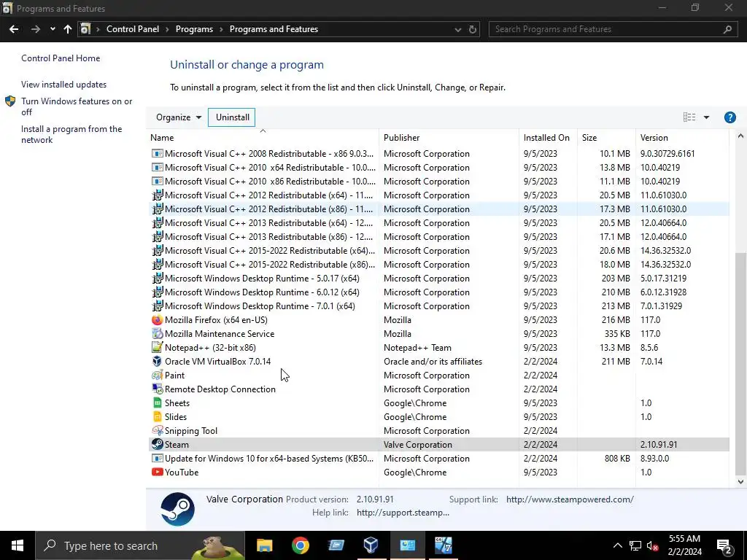747x560 pixels.
Task: Open Google Chrome from the taskbar
Action: pos(300,545)
